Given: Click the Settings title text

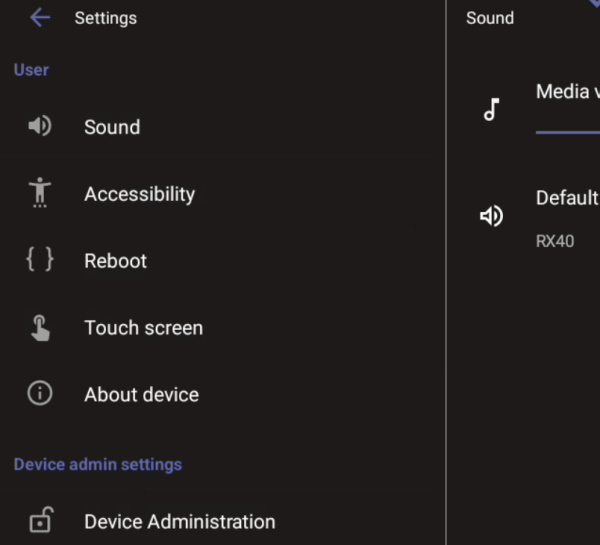Looking at the screenshot, I should 105,18.
